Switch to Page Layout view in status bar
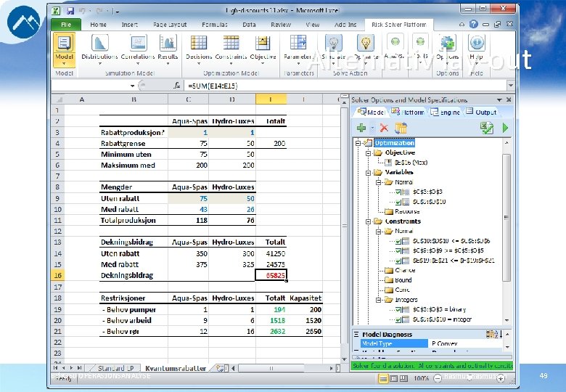 393,378
